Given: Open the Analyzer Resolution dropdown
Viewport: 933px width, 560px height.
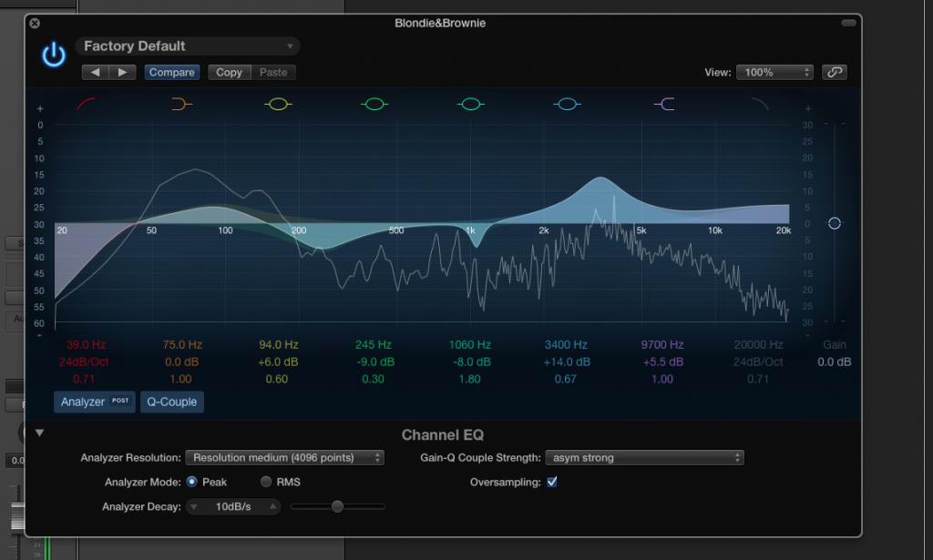Looking at the screenshot, I should pyautogui.click(x=284, y=458).
